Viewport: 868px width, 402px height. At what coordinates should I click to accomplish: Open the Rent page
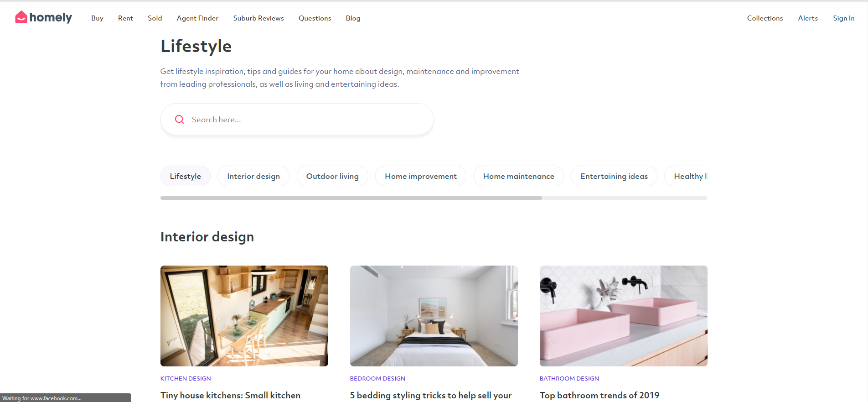coord(125,18)
